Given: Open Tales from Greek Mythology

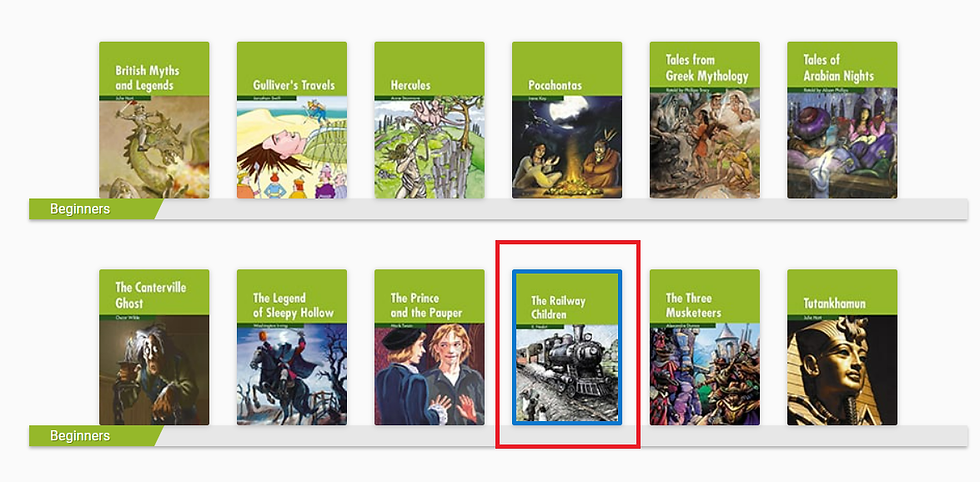Looking at the screenshot, I should click(704, 120).
